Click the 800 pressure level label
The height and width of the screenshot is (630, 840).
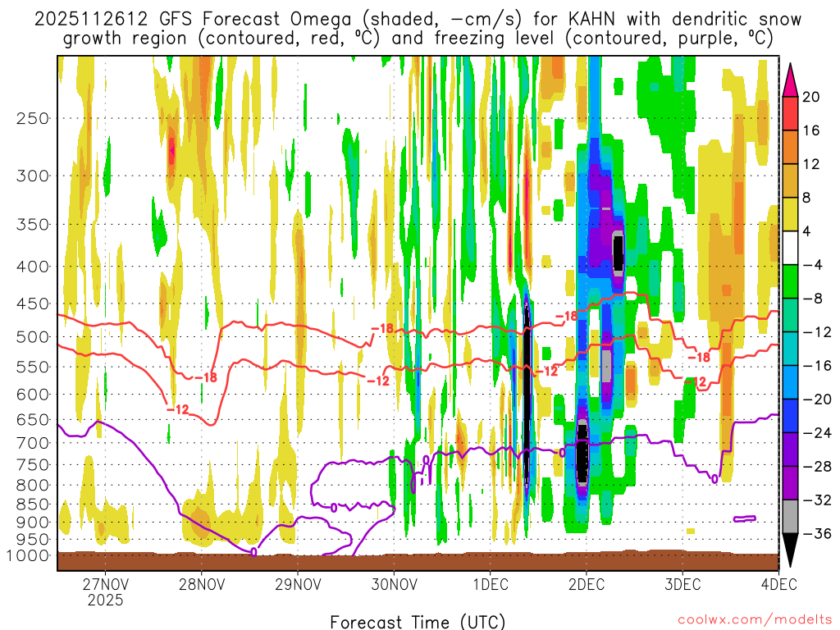coord(33,486)
